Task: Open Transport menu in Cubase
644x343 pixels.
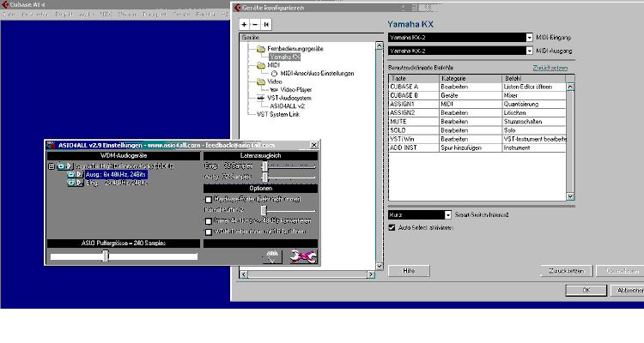Action: (155, 15)
